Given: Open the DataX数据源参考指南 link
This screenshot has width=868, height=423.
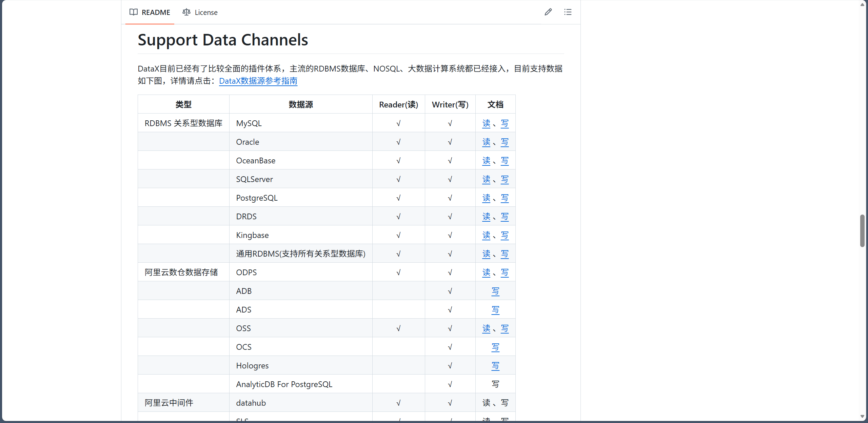Looking at the screenshot, I should [x=258, y=81].
